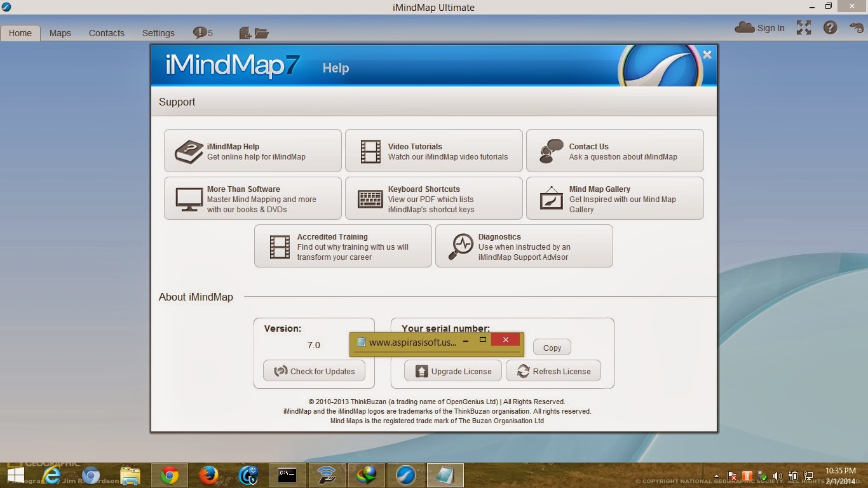Copy the serial number

pos(552,347)
